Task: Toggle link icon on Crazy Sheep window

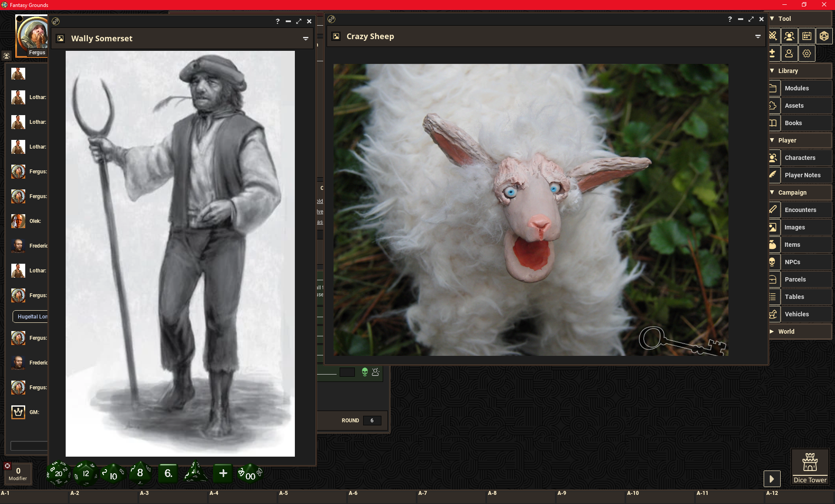Action: (x=331, y=19)
